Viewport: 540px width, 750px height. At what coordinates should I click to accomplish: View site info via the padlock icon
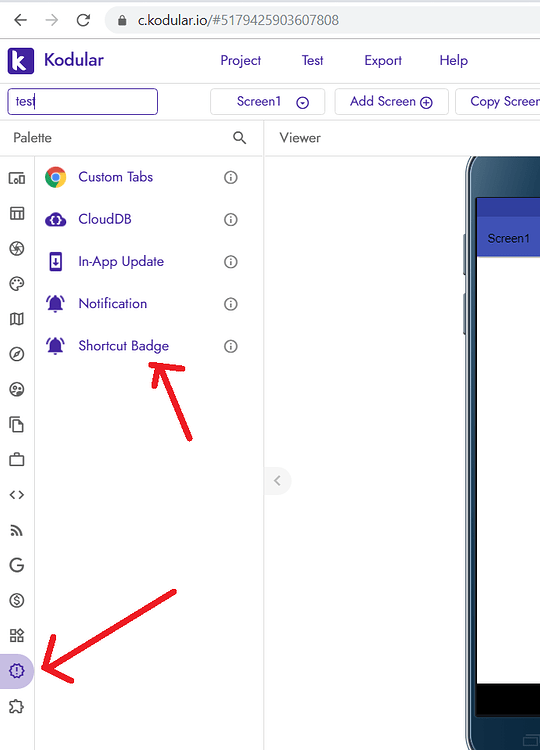pos(122,20)
